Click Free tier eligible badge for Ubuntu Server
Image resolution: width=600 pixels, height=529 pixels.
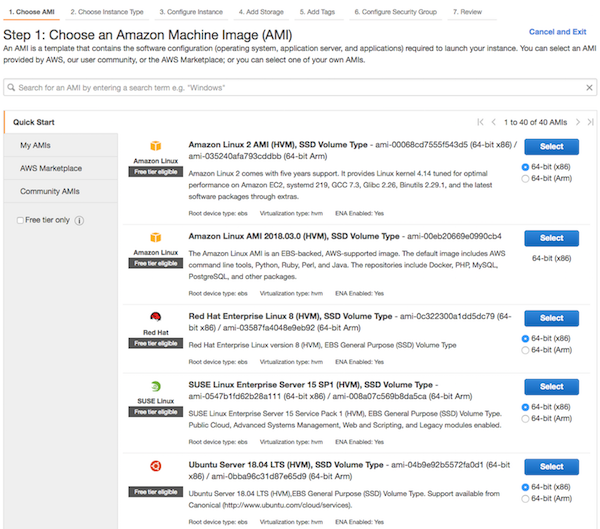click(x=156, y=492)
